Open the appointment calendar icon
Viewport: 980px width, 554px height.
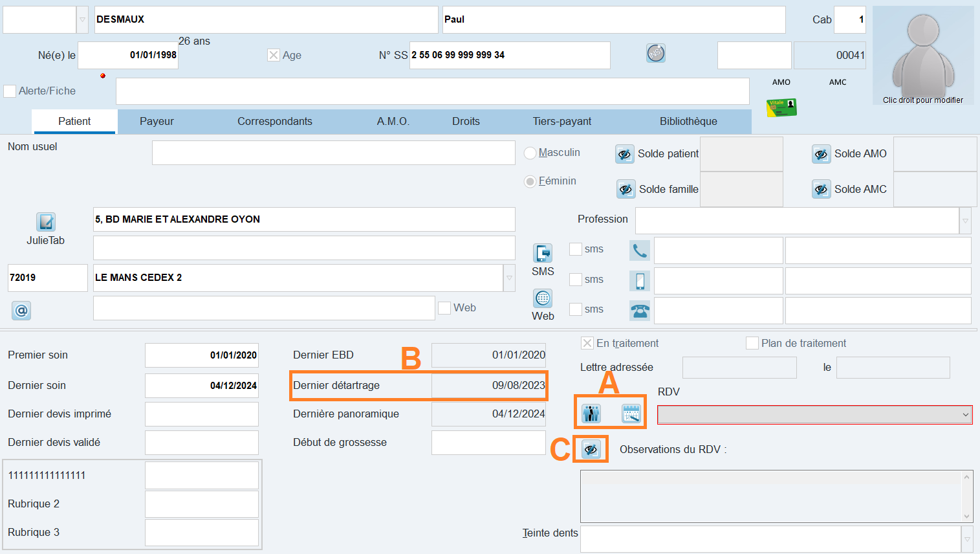coord(631,413)
